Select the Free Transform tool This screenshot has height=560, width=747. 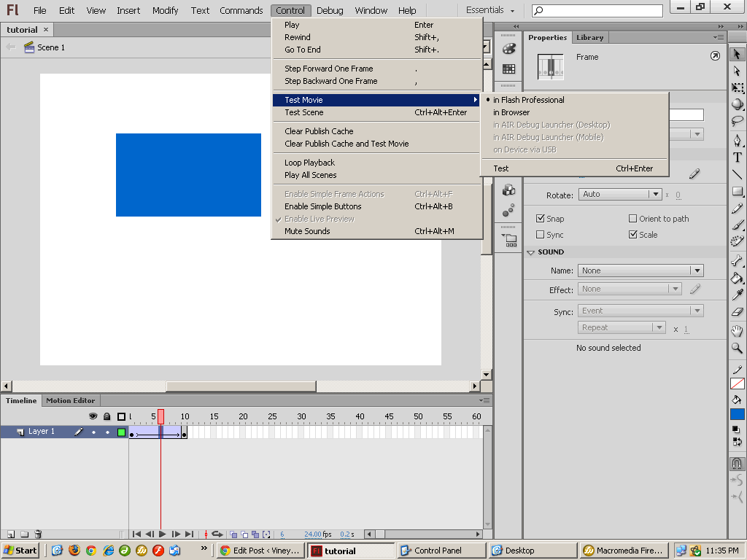(737, 87)
